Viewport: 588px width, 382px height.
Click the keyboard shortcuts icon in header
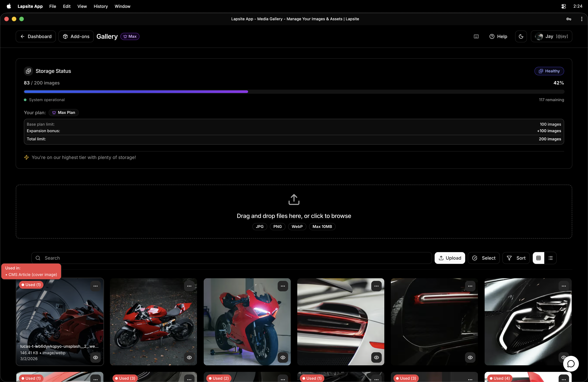tap(476, 36)
